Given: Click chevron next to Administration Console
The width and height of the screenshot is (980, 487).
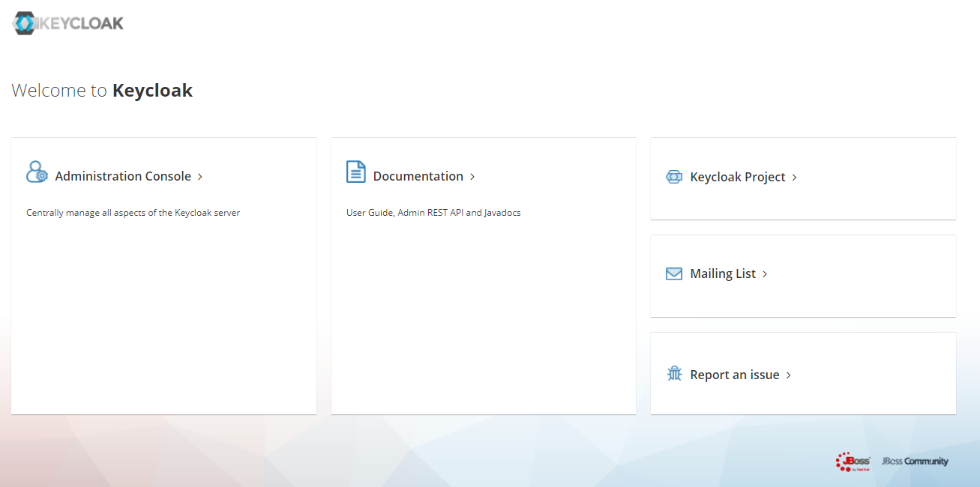Looking at the screenshot, I should coord(200,177).
